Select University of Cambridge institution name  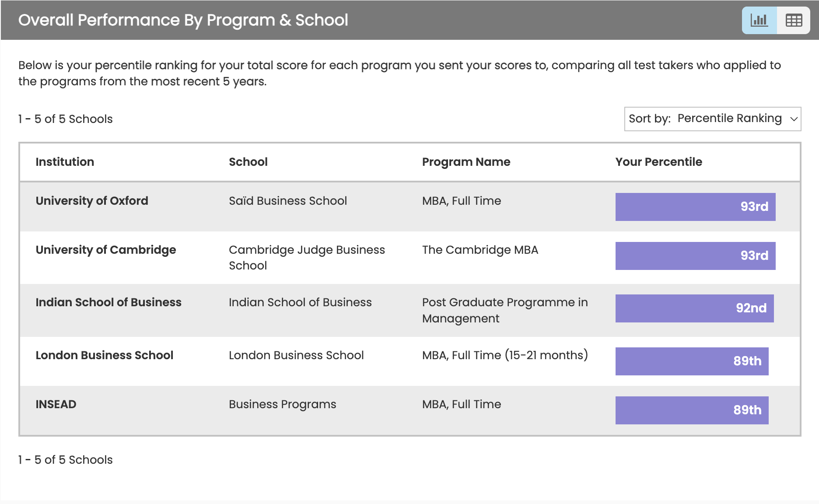coord(106,250)
